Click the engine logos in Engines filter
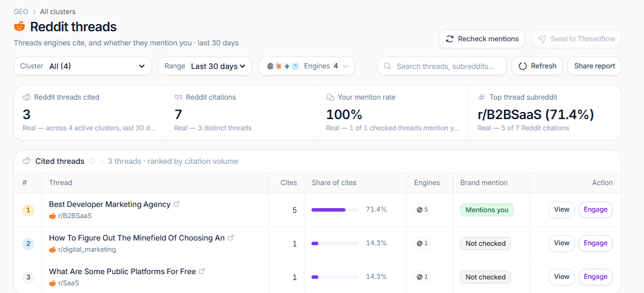Screen dimensions: 644x293 (283, 66)
